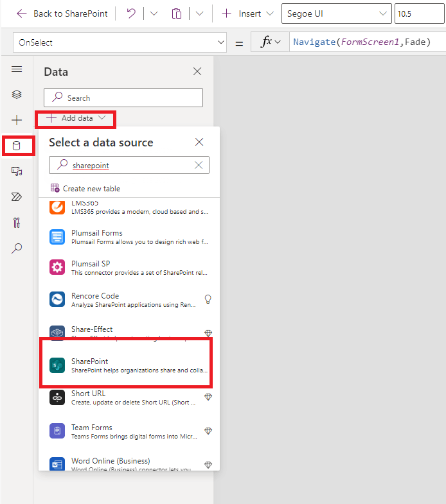
Task: Click the Rencore Code logo icon
Action: pos(57,299)
